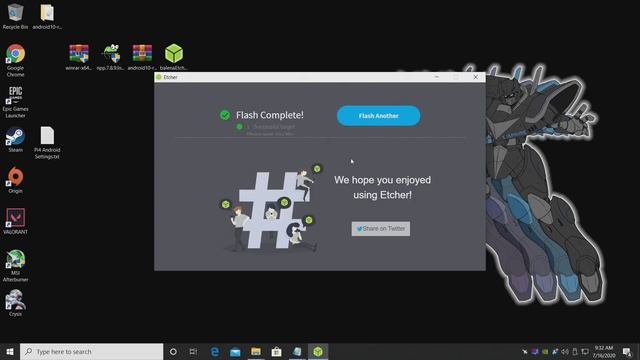Minimize the Etcher window
The width and height of the screenshot is (640, 360).
click(437, 77)
